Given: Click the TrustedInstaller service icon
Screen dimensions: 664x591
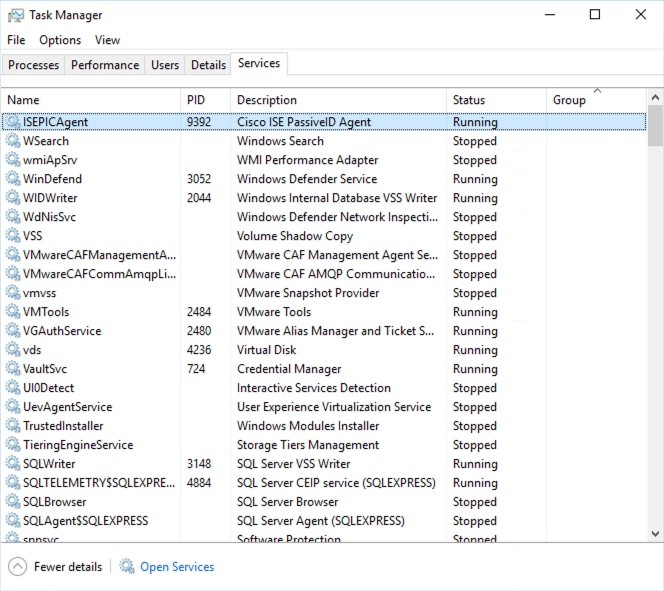Looking at the screenshot, I should (x=13, y=426).
